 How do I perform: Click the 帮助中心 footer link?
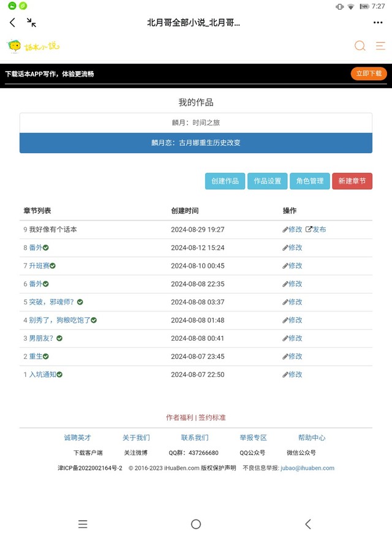click(312, 437)
